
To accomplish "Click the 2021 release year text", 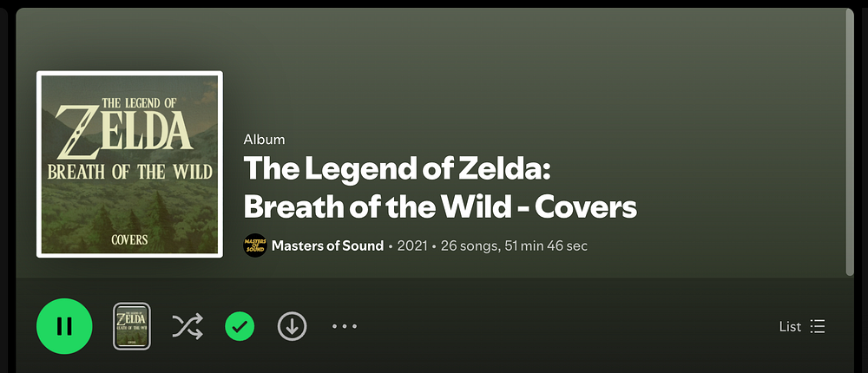I will point(412,245).
